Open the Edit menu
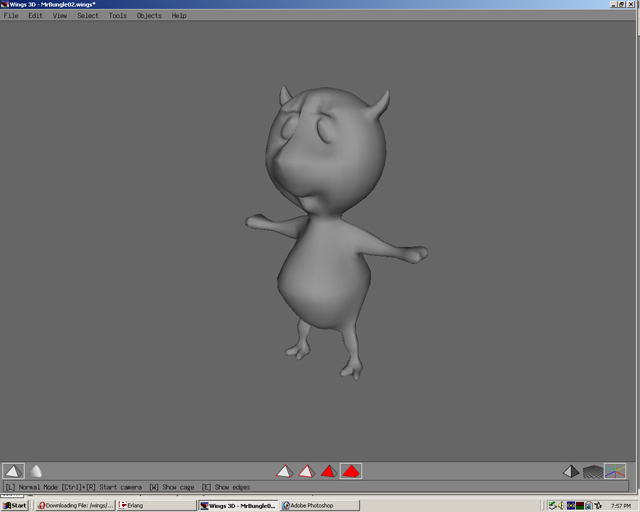The width and height of the screenshot is (640, 512). (x=36, y=16)
